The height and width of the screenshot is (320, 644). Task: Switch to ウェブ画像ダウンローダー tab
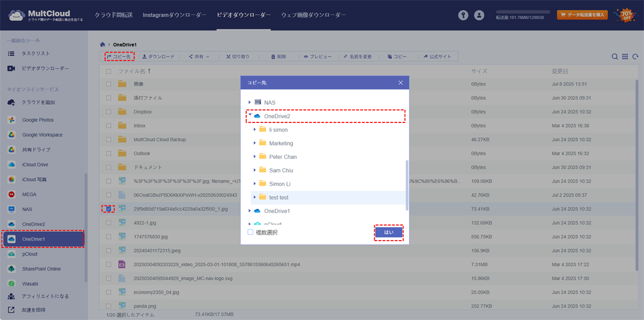click(313, 15)
